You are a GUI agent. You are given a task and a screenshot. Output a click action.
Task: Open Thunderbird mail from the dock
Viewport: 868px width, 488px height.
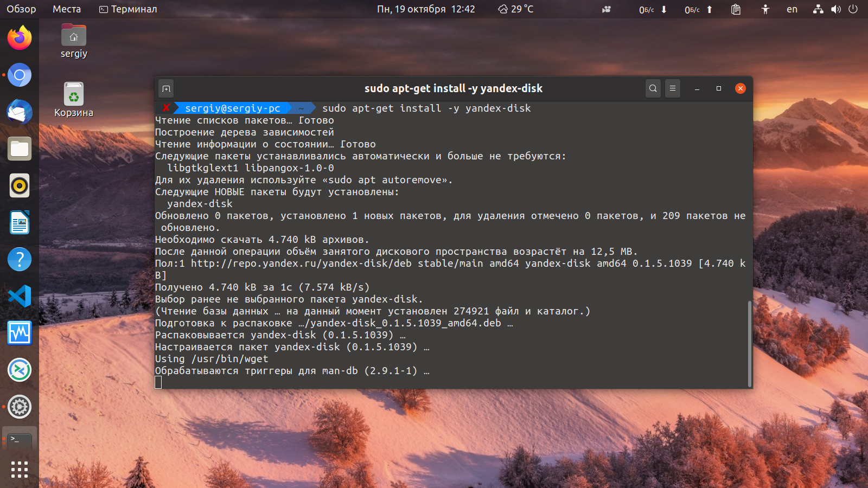click(x=20, y=112)
